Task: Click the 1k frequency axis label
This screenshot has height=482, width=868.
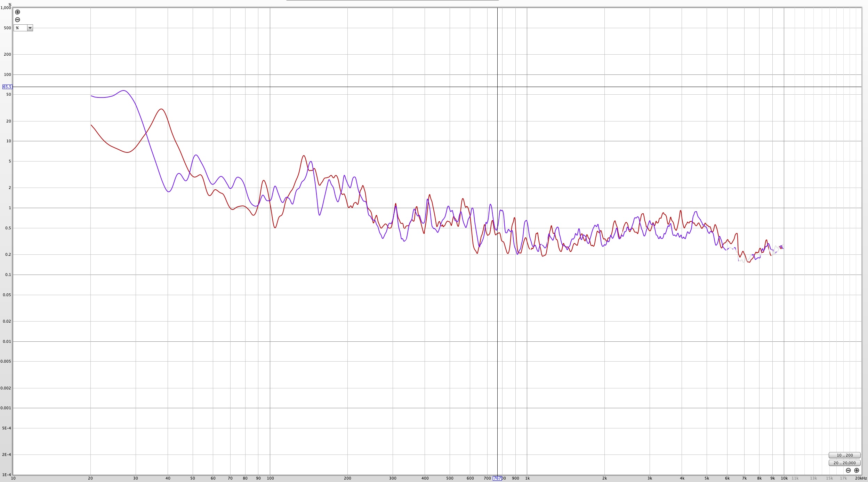Action: [527, 478]
